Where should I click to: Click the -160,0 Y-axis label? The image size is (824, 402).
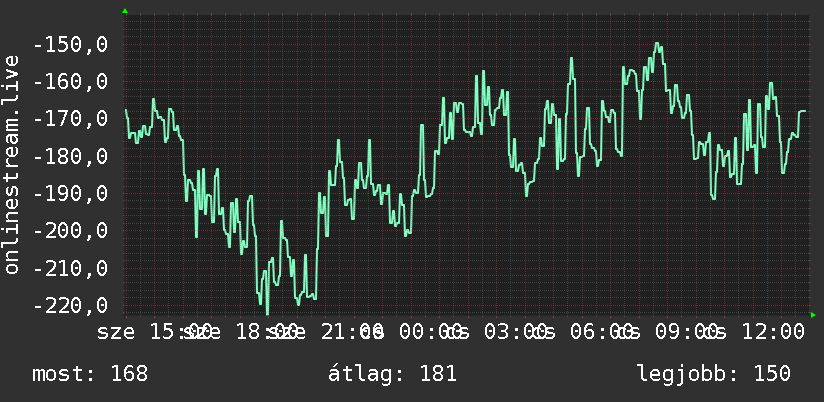pos(70,82)
